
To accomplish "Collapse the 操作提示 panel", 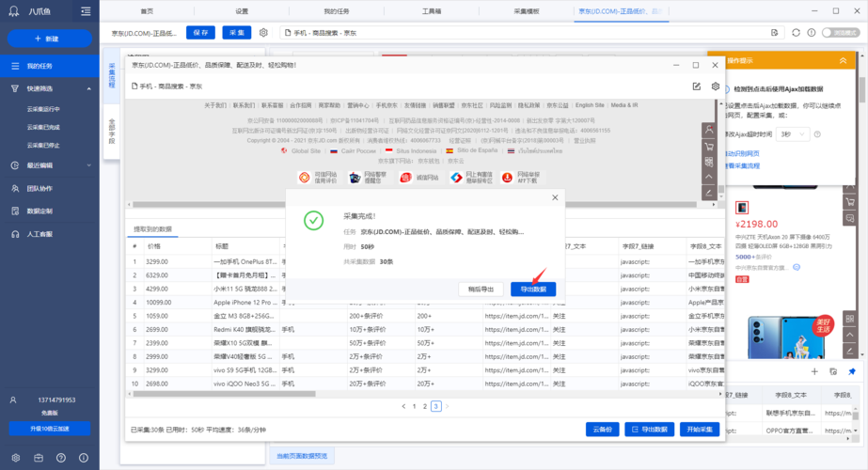I will 844,60.
